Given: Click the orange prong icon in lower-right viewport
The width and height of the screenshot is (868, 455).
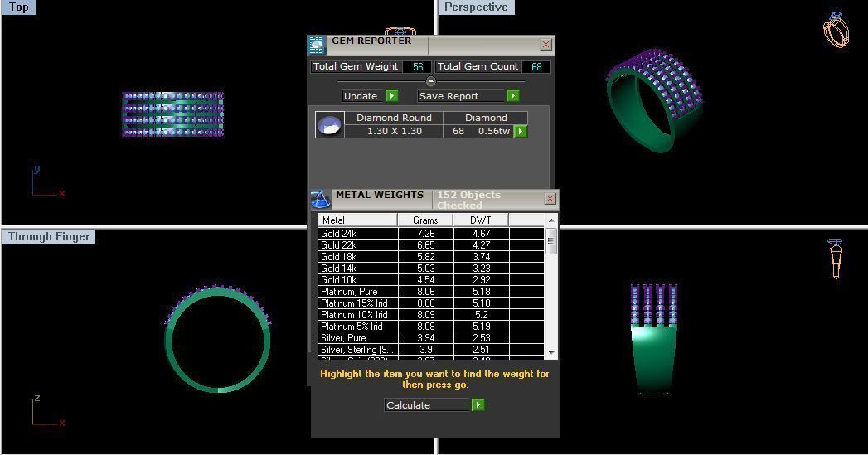Looking at the screenshot, I should pos(836,259).
